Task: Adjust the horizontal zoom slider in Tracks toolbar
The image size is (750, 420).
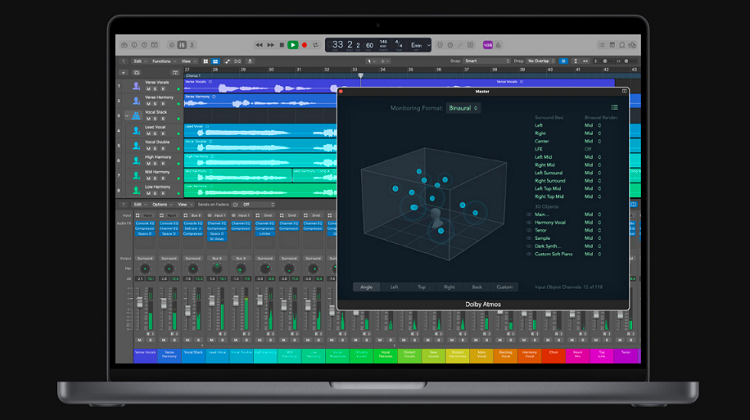Action: (x=626, y=61)
